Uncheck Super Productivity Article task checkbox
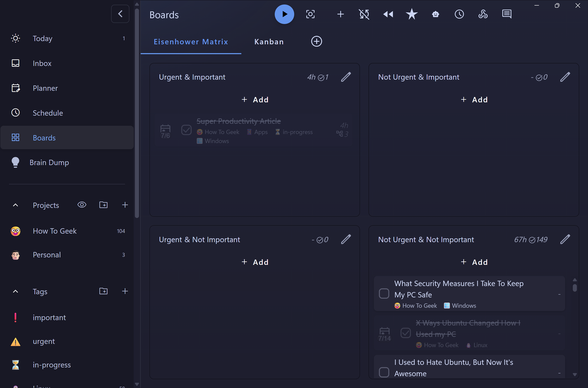The image size is (588, 388). (x=186, y=130)
